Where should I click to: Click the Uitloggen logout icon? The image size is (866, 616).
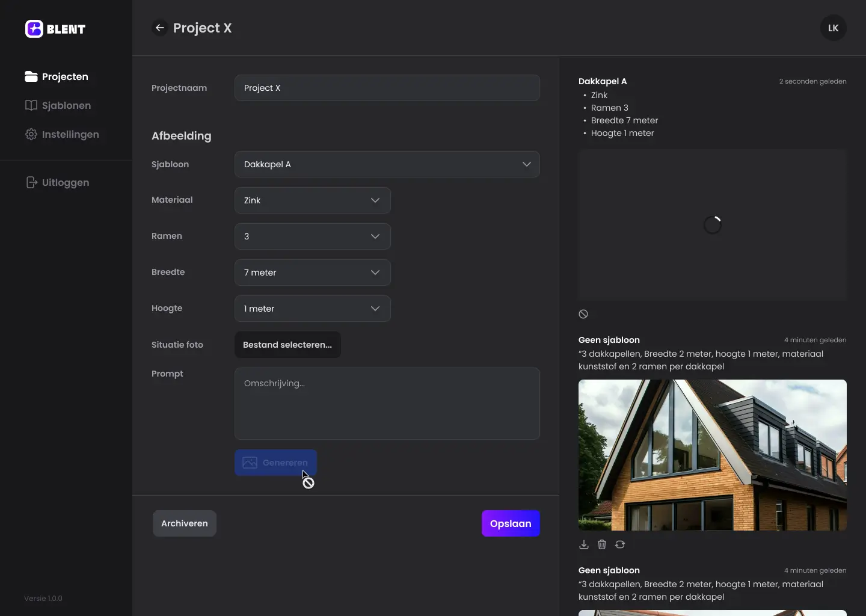[31, 182]
